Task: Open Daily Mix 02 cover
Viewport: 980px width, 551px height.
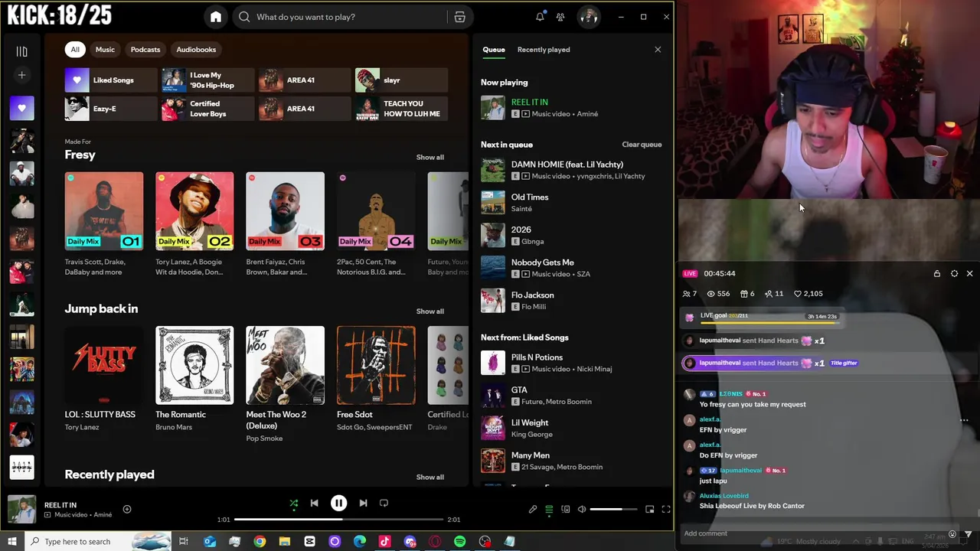Action: click(194, 211)
